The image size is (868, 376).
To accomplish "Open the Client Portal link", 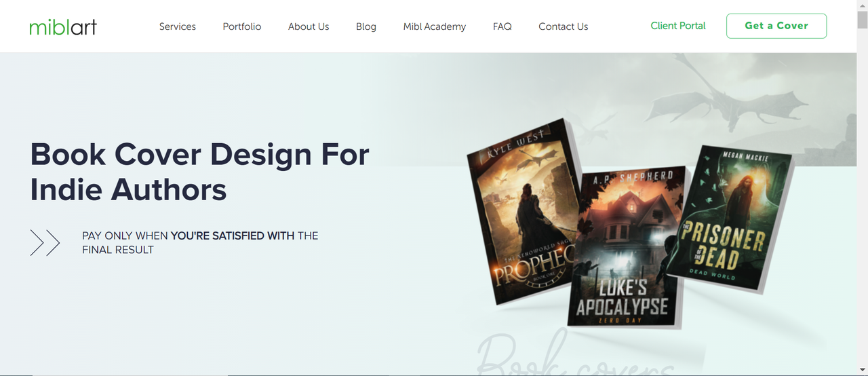I will [678, 26].
